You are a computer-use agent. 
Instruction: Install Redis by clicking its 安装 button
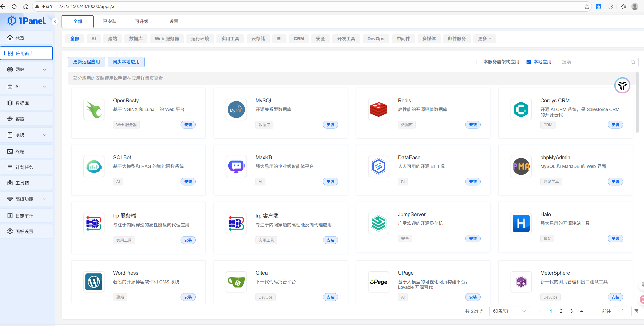[x=473, y=125]
